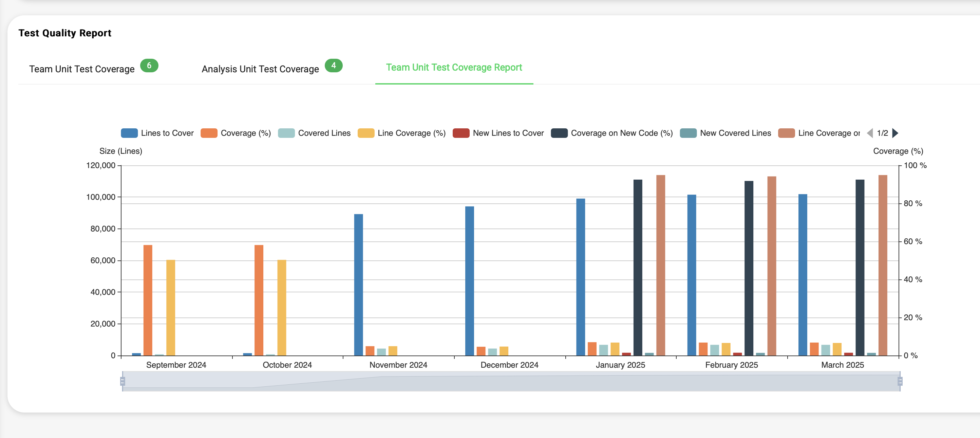
Task: Hide the Covered Lines legend series
Action: [x=286, y=133]
